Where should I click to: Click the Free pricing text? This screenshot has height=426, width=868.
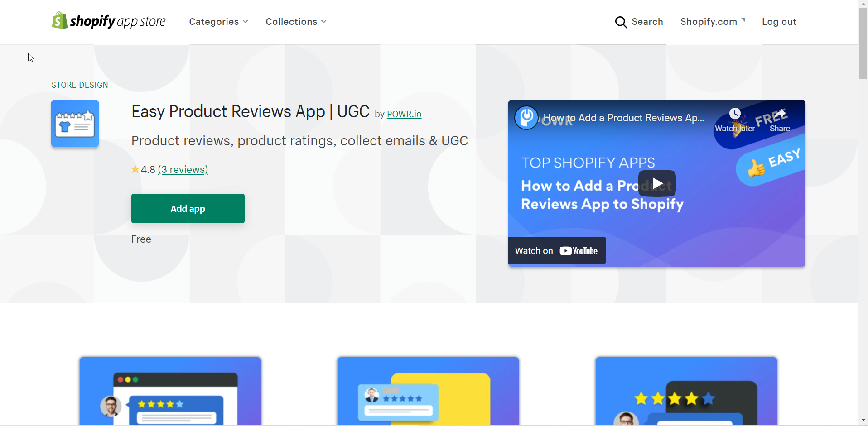pyautogui.click(x=141, y=239)
